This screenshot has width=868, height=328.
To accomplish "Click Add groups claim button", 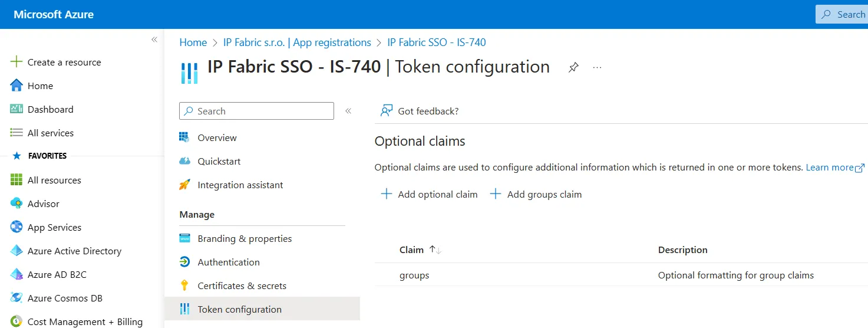I will coord(536,194).
